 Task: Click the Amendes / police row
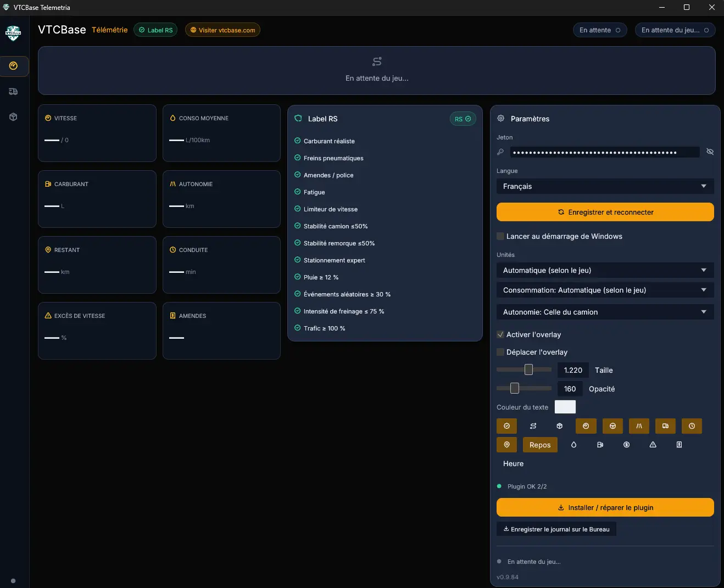pos(324,175)
